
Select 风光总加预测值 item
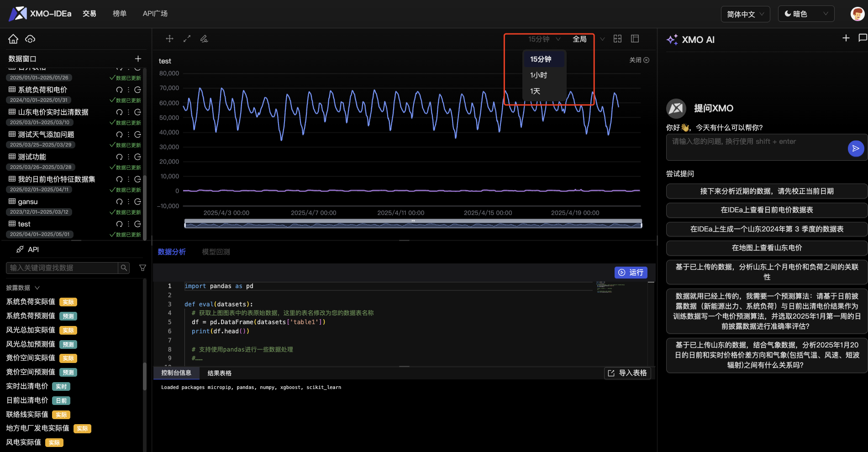click(31, 344)
